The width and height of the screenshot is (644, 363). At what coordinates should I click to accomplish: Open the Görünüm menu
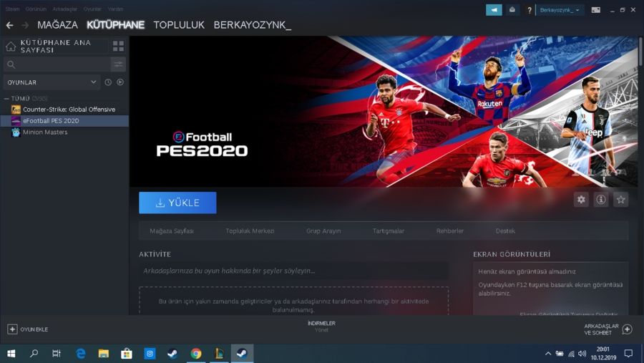pyautogui.click(x=36, y=9)
